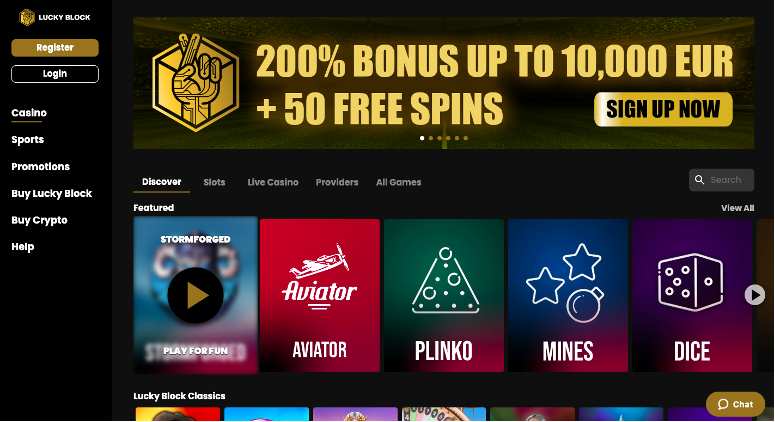The height and width of the screenshot is (422, 775).
Task: Open the Providers tab
Action: coord(337,182)
